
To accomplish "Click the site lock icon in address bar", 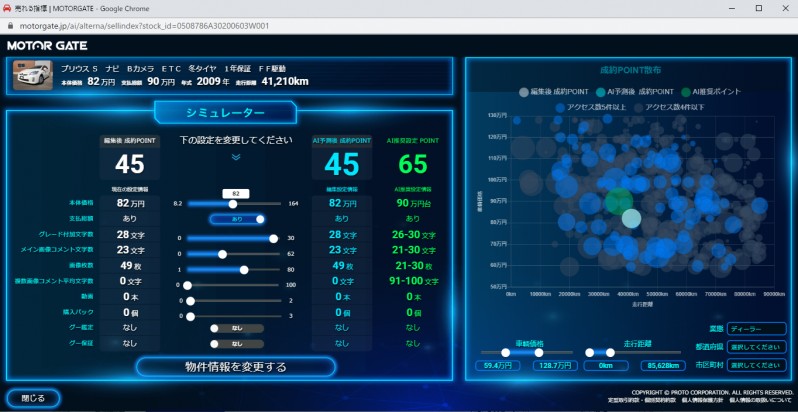I will click(x=11, y=26).
